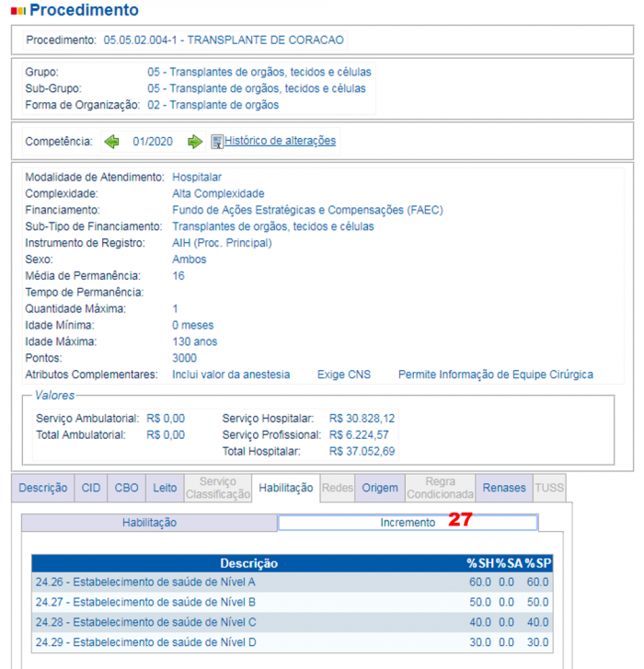Open the Serviço Classificação tab

click(218, 488)
